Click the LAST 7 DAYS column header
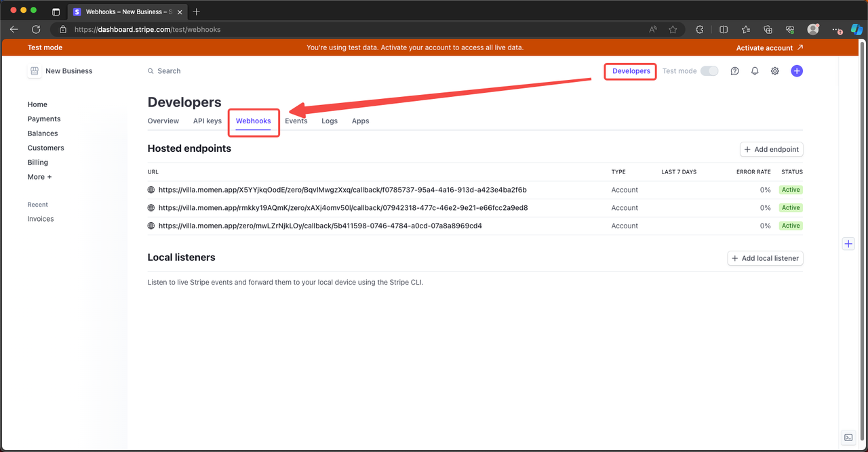Viewport: 868px width, 452px height. (x=679, y=172)
